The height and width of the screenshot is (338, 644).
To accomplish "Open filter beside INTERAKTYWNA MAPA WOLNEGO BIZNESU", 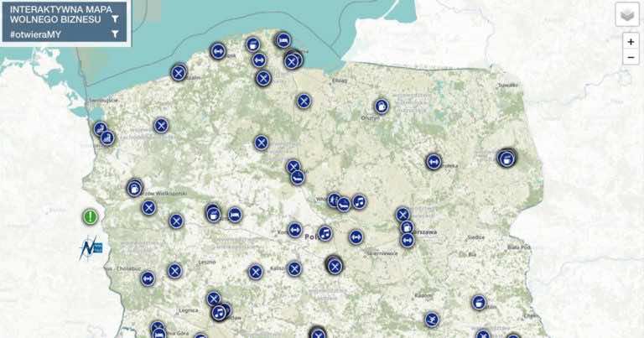I will (x=115, y=19).
